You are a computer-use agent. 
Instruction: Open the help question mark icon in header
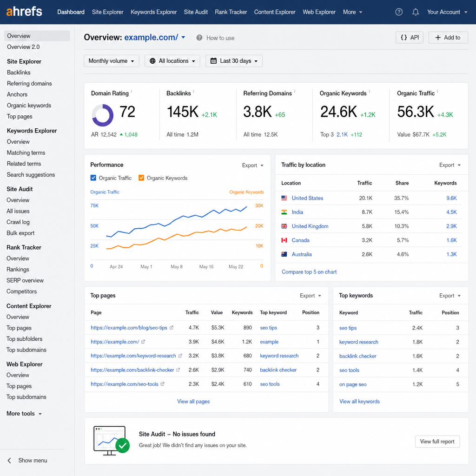coord(399,12)
